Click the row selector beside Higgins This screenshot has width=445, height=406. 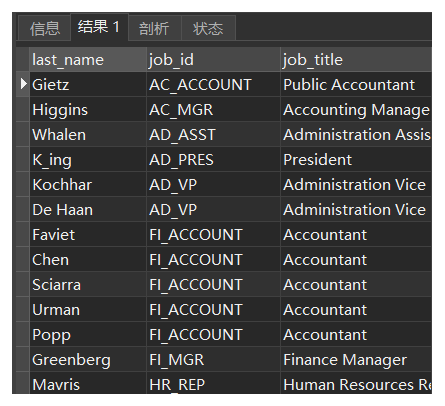point(23,109)
